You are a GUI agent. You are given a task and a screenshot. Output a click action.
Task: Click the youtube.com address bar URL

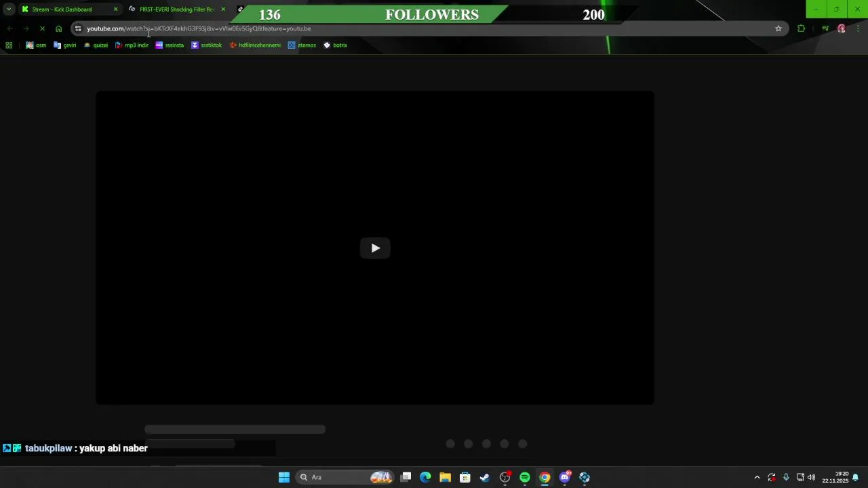click(x=199, y=28)
